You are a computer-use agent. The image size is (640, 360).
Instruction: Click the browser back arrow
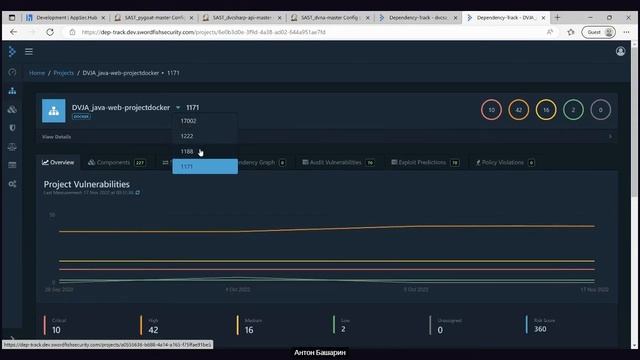coord(13,32)
